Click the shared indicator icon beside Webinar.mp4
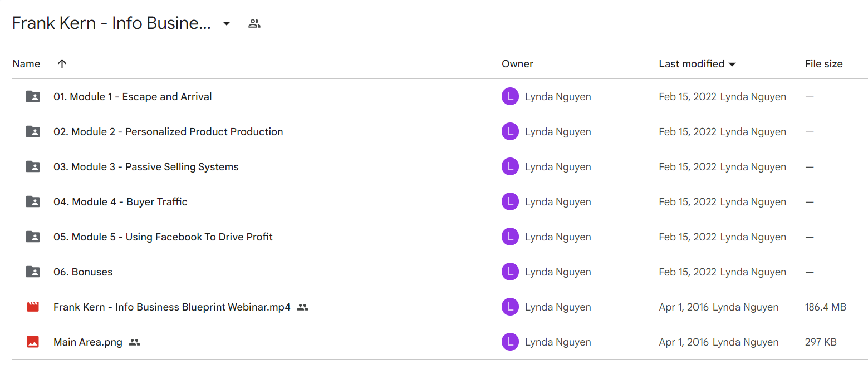 click(302, 307)
